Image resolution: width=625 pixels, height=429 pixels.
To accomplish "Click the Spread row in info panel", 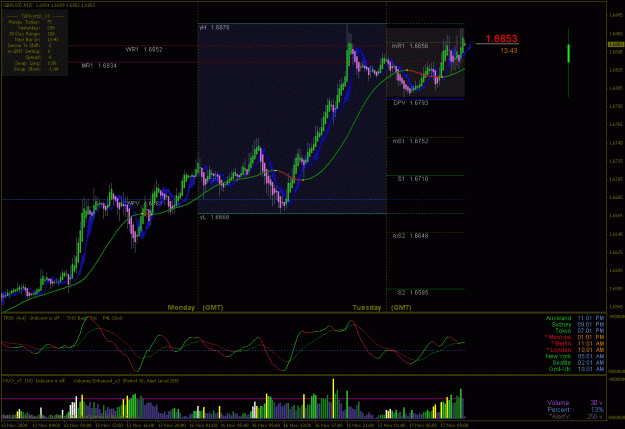I will 37,57.
